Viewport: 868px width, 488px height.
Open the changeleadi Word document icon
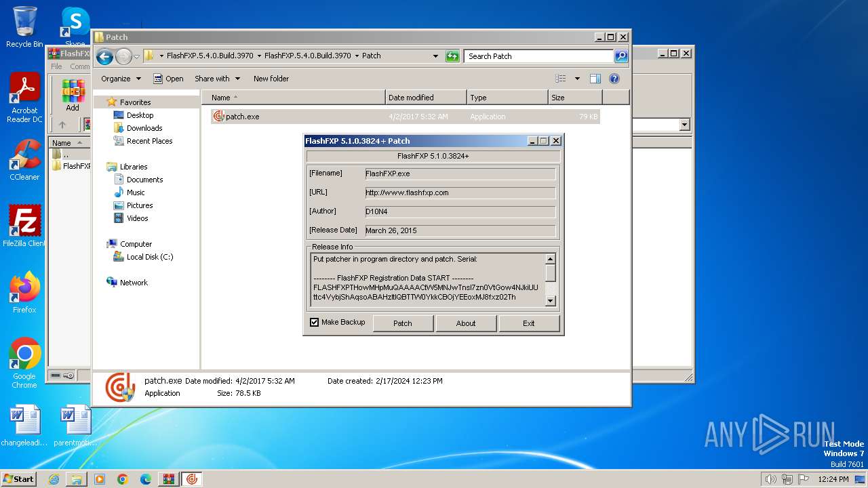[24, 425]
